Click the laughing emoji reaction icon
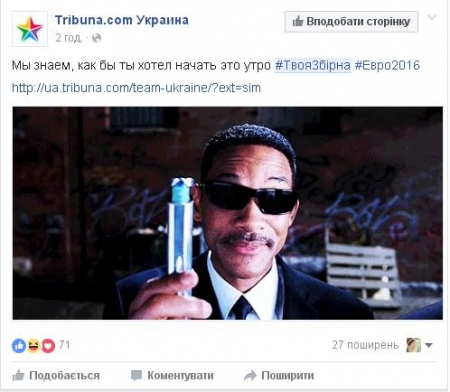This screenshot has height=392, width=450. [33, 346]
